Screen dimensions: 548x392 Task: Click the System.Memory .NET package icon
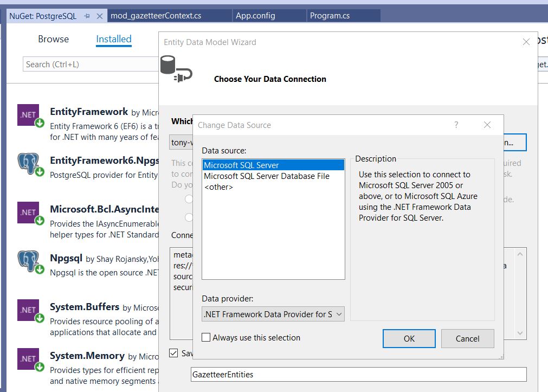tap(28, 359)
